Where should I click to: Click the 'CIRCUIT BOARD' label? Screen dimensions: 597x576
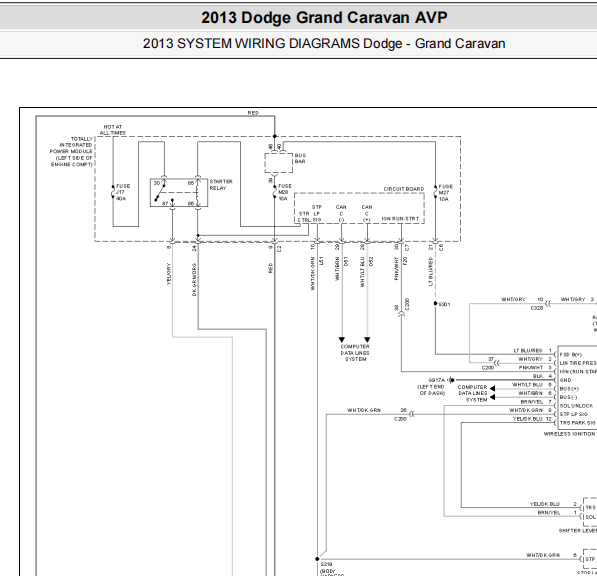[x=404, y=189]
